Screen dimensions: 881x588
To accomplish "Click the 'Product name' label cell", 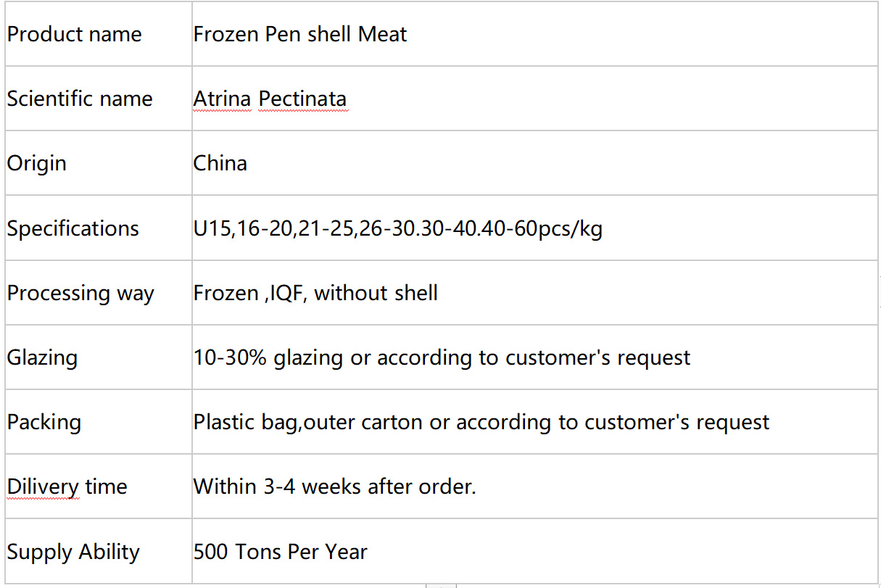I will [98, 33].
